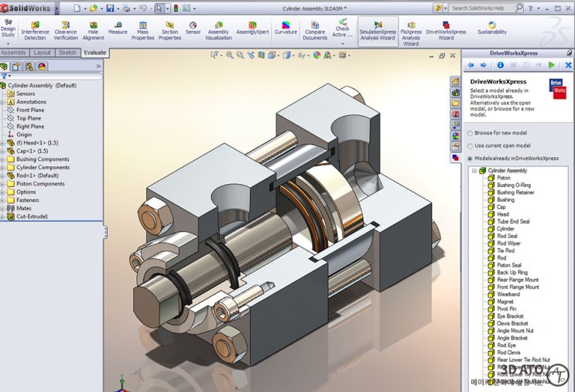The width and height of the screenshot is (575, 392).
Task: Click the Rebuild traffic light icon
Action: (176, 8)
